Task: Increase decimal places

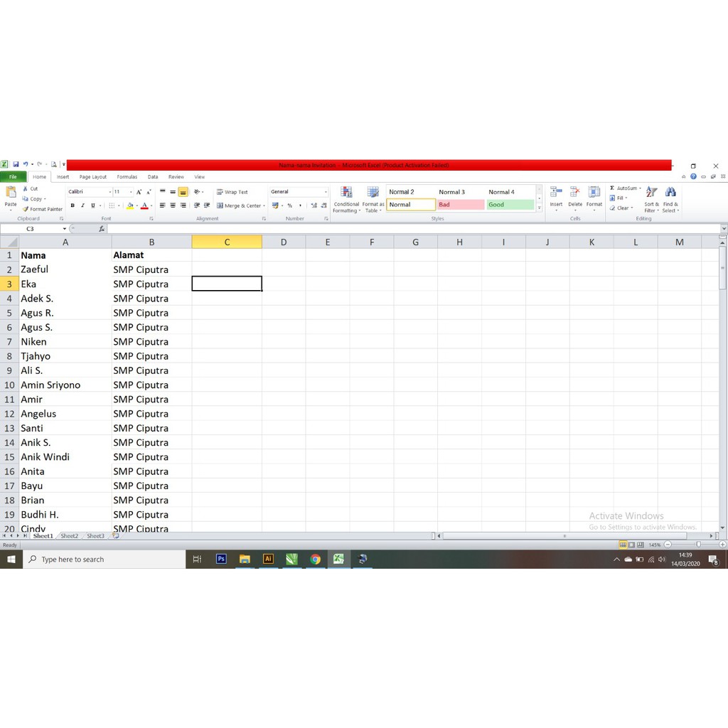Action: (314, 205)
